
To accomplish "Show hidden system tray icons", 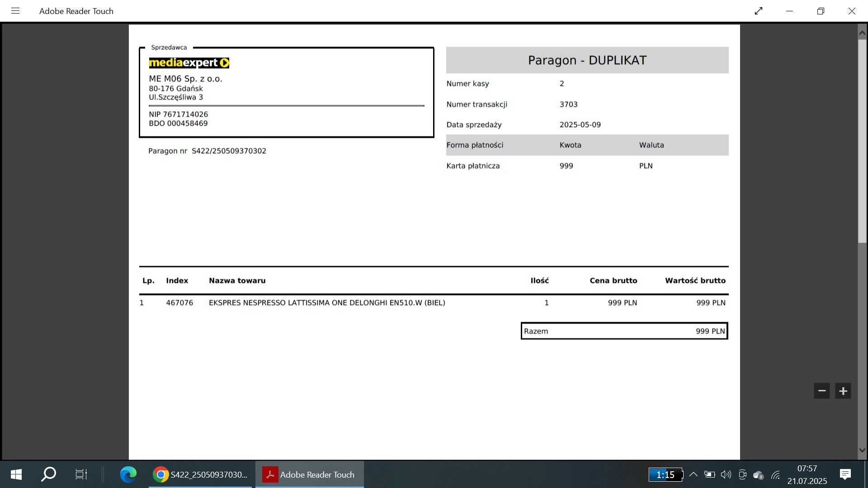I will point(693,474).
